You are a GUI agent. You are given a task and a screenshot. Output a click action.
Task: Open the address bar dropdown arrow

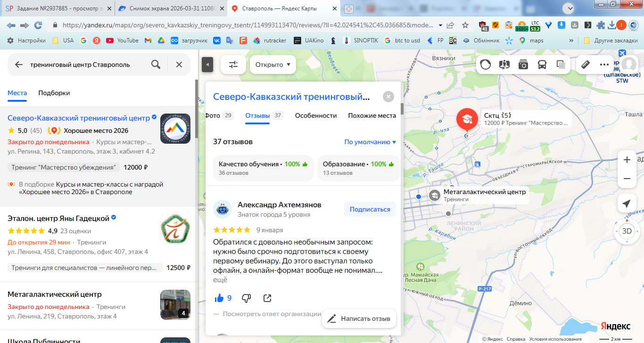point(440,25)
